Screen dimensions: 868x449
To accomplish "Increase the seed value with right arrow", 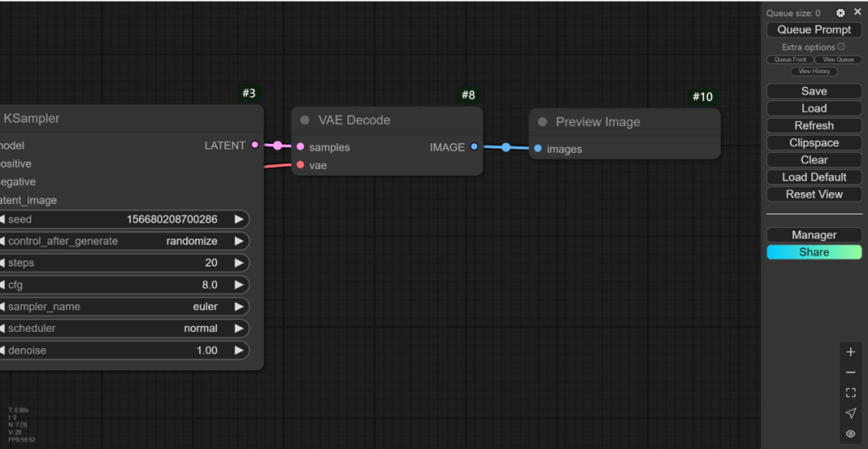I will (x=239, y=219).
